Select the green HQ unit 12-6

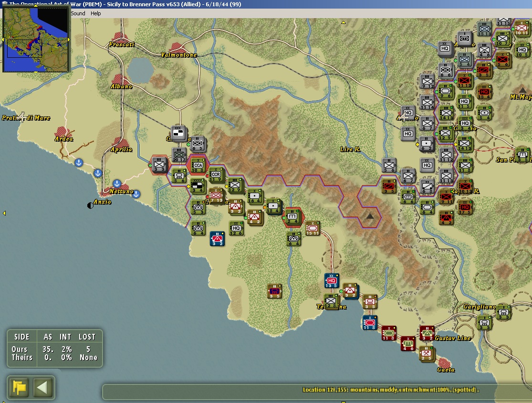[236, 228]
